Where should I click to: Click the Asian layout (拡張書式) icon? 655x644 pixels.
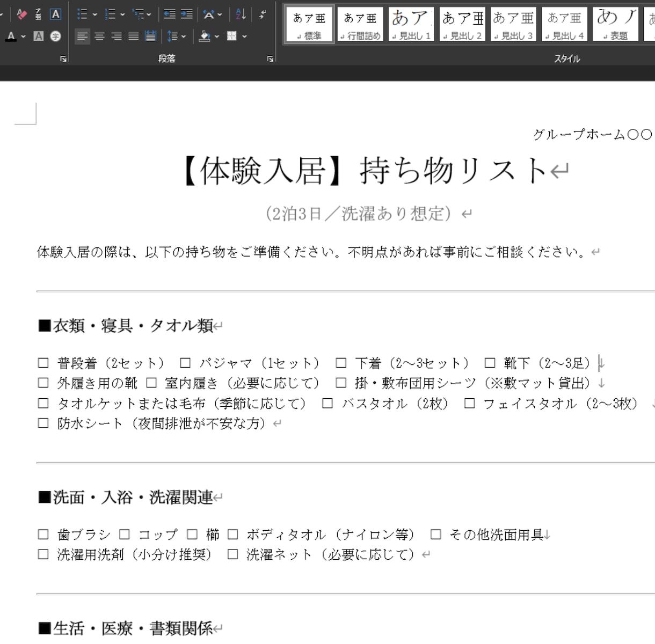(208, 14)
